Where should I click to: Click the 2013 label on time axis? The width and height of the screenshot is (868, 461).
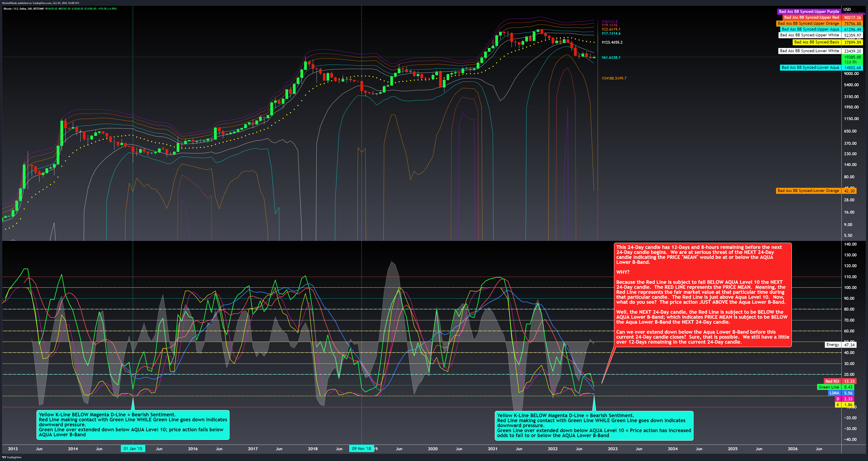pyautogui.click(x=13, y=449)
